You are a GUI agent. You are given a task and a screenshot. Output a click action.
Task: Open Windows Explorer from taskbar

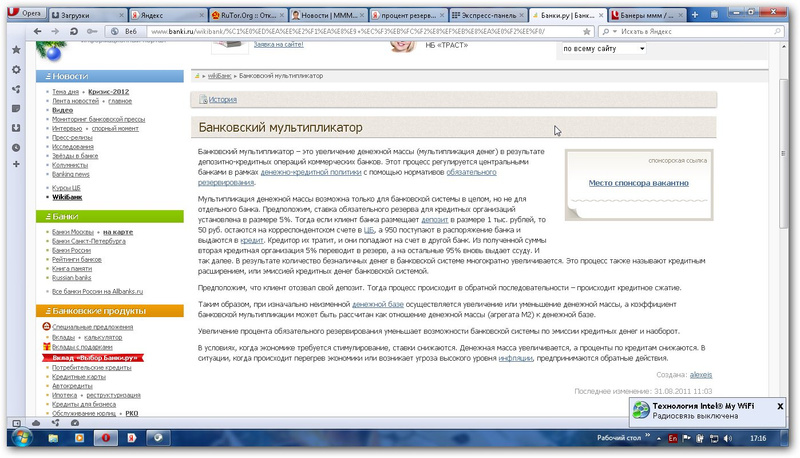pos(53,438)
